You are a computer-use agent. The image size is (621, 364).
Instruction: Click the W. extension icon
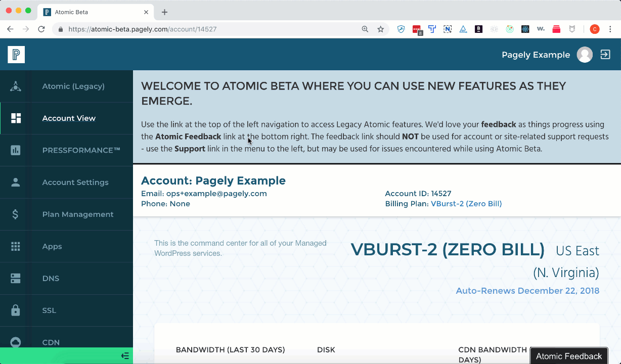coord(541,29)
